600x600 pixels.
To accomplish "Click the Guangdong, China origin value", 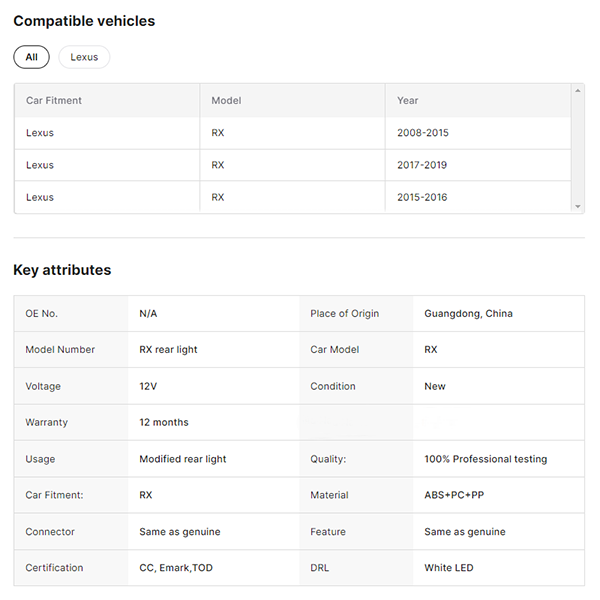I will click(x=468, y=313).
